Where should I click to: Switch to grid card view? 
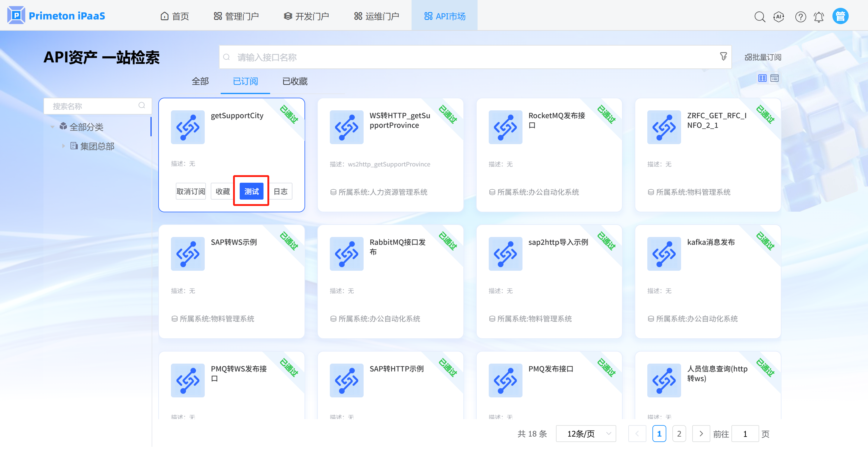tap(762, 78)
